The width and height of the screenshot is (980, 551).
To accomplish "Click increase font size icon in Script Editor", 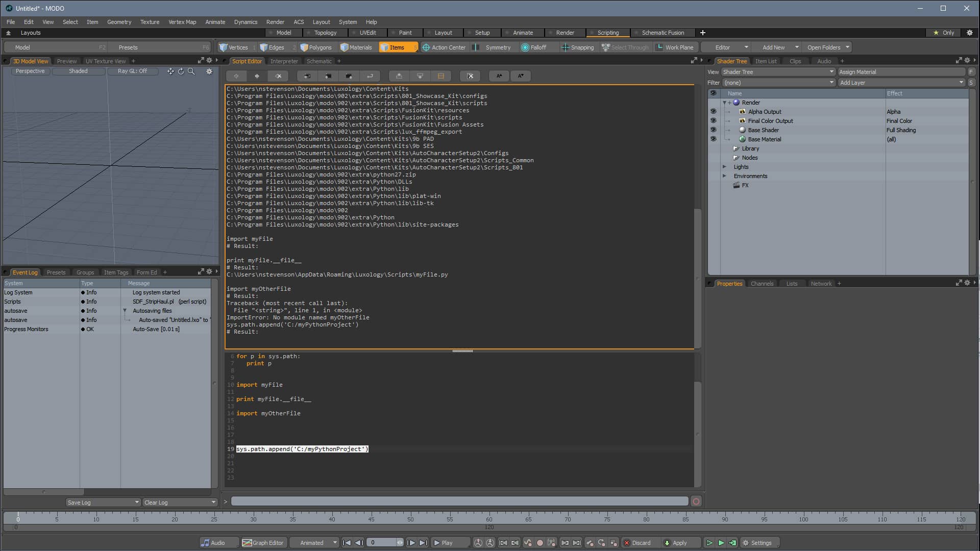I will (499, 76).
